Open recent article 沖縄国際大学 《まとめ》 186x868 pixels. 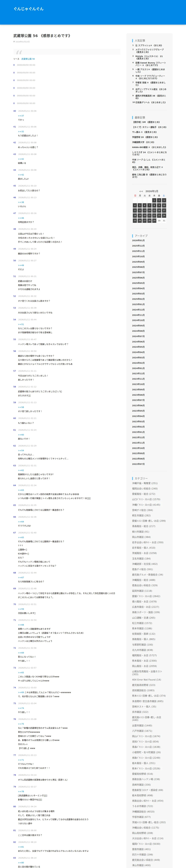click(143, 142)
